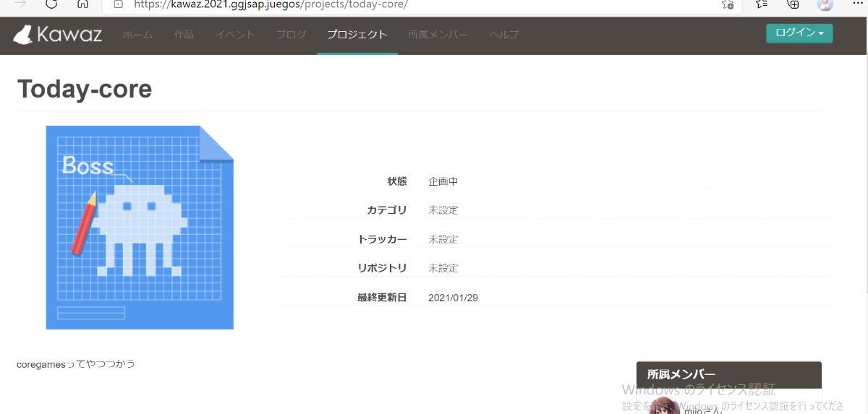Click the リポジトリ value 未設定
Viewport: 868px width, 414px height.
[x=443, y=268]
